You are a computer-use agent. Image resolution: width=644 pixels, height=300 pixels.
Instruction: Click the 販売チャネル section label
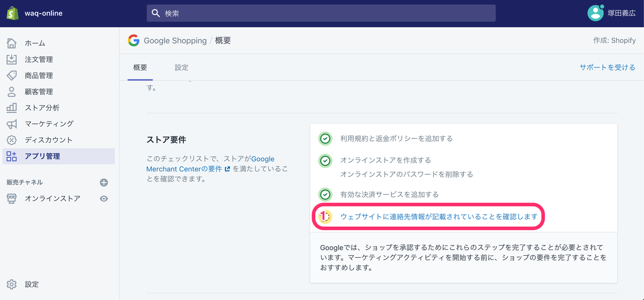25,182
